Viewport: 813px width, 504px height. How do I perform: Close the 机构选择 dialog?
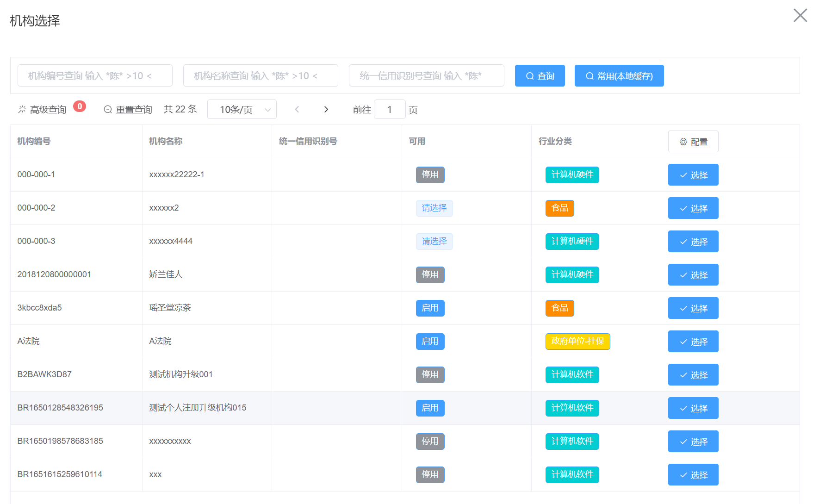click(800, 15)
